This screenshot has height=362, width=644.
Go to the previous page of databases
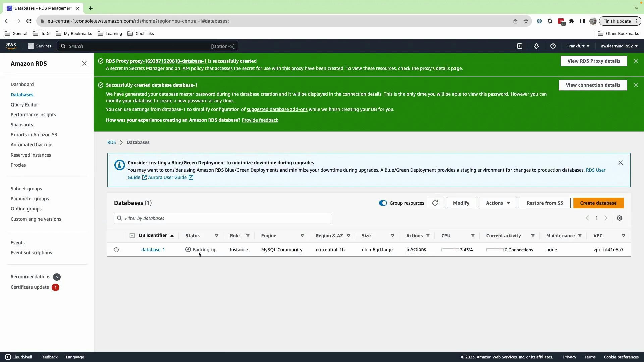(x=587, y=218)
